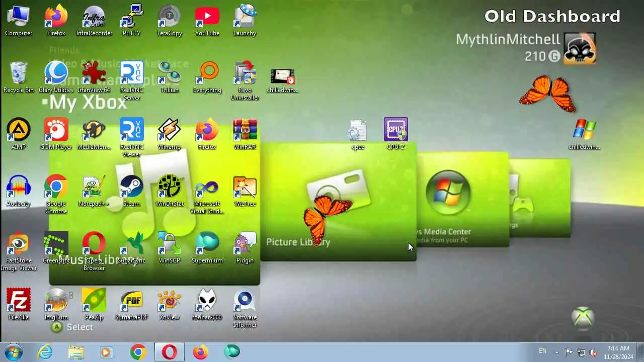Launch FastStone Image Viewer shortcut
Viewport: 644px width, 362px height.
(x=19, y=251)
